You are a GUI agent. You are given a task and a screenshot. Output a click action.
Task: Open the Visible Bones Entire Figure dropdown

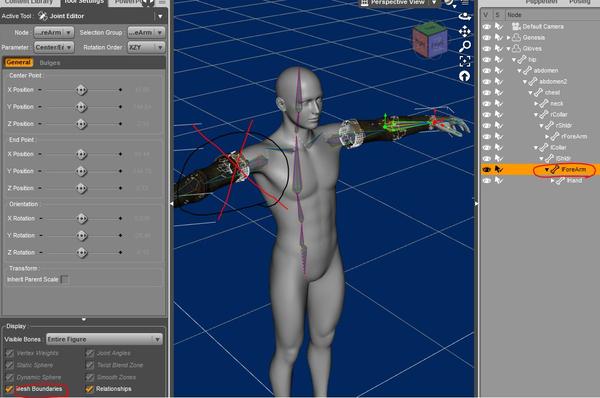(104, 339)
